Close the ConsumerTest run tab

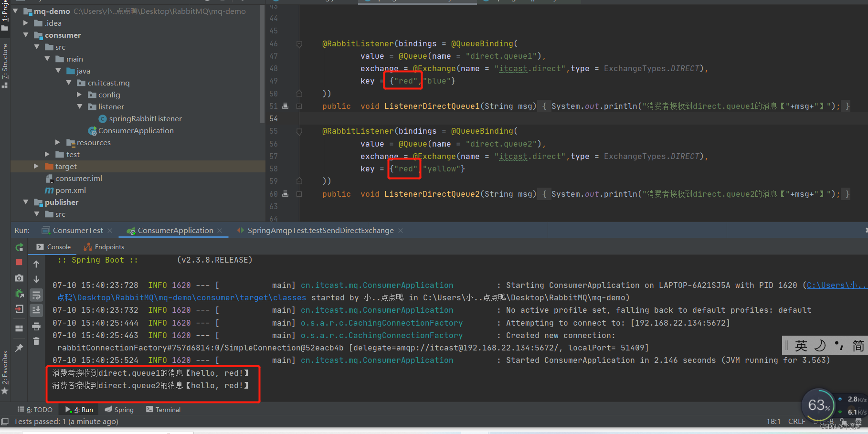[110, 231]
